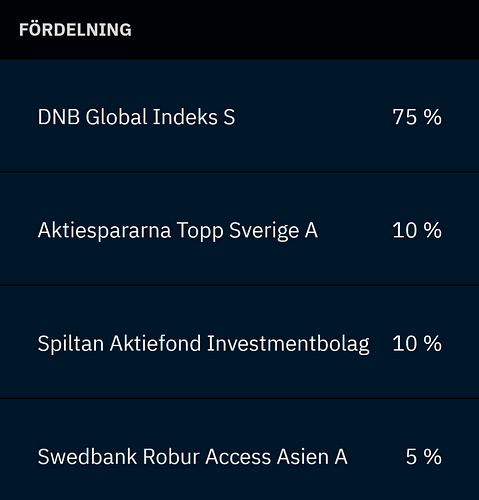The image size is (479, 500).
Task: Click the 10 % value for Spiltan
Action: 417,344
